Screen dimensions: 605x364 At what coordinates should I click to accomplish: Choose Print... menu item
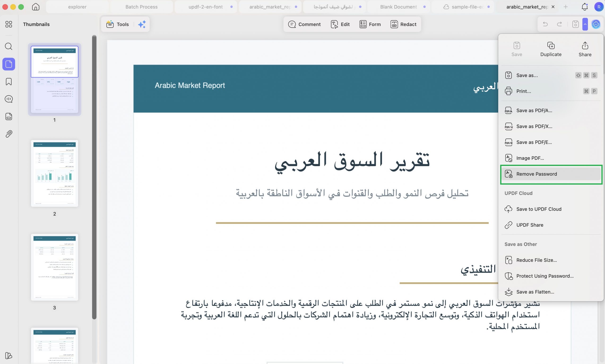point(551,91)
